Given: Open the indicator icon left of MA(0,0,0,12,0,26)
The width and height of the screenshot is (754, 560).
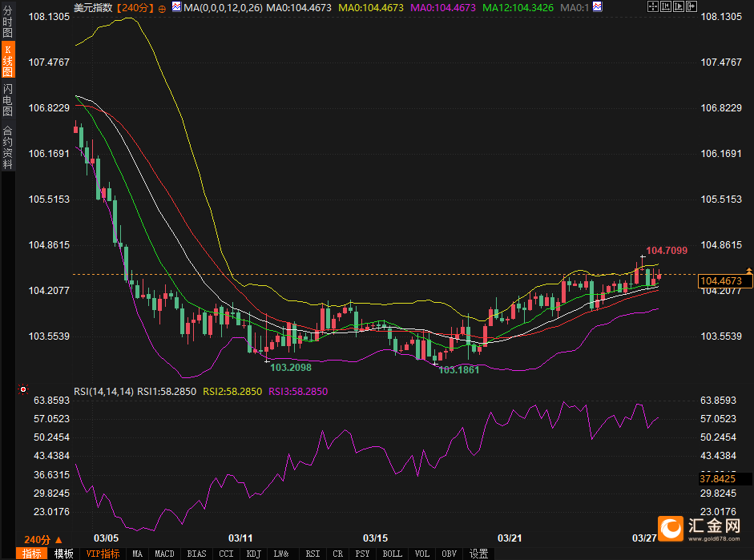Looking at the screenshot, I should [176, 6].
